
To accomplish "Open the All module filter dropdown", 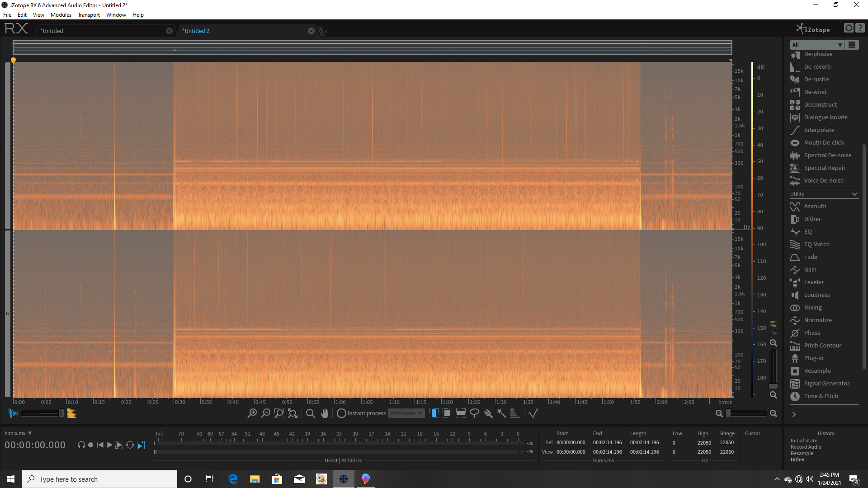I will tap(817, 45).
